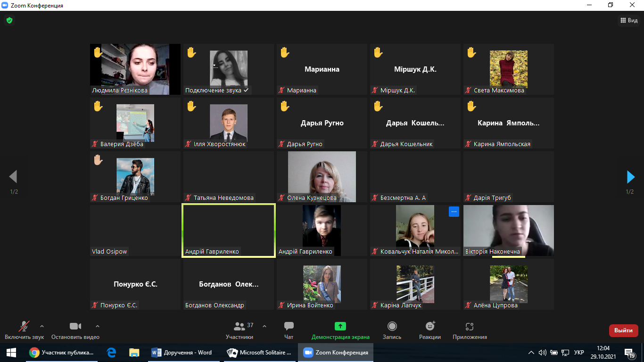Click the red Выйти leave button

click(623, 330)
